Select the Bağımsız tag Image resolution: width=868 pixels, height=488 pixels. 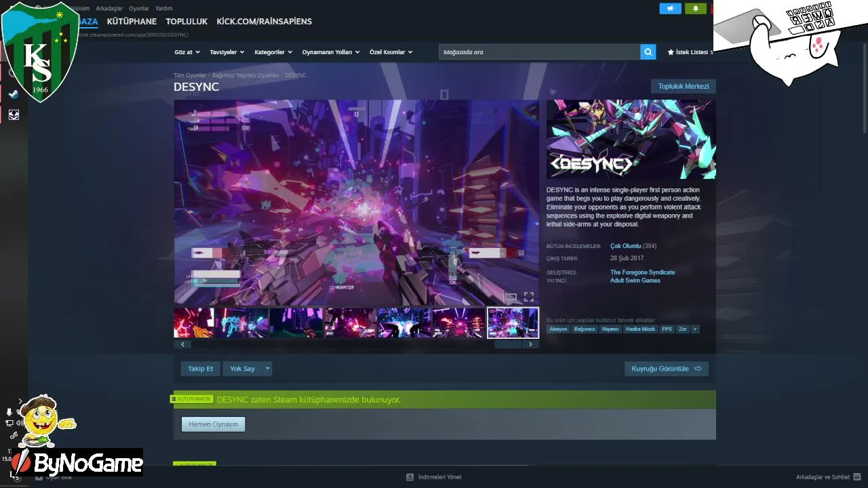[585, 329]
